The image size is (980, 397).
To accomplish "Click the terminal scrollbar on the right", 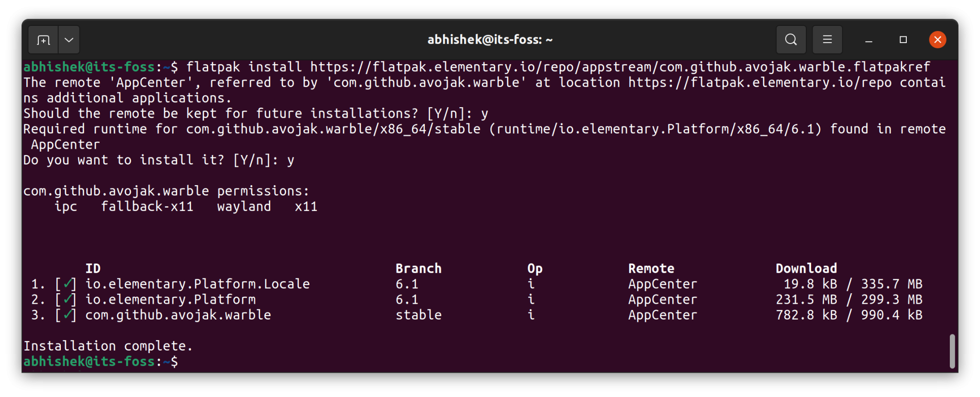I will click(953, 352).
